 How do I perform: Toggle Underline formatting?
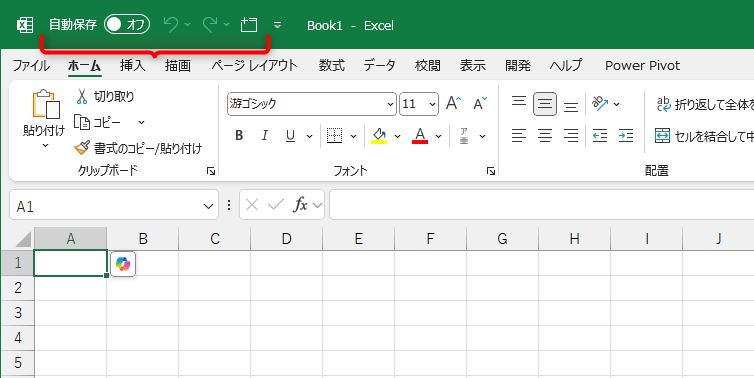pos(290,136)
